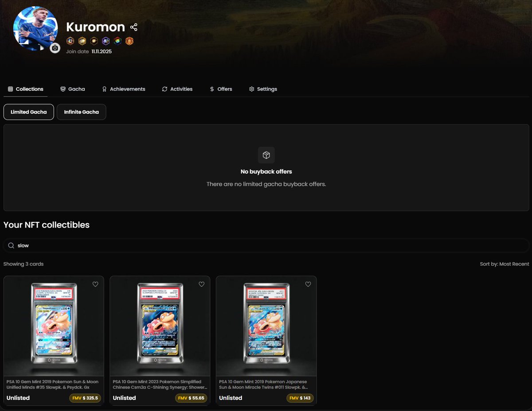
Task: Click the camera icon to change avatar
Action: (55, 48)
